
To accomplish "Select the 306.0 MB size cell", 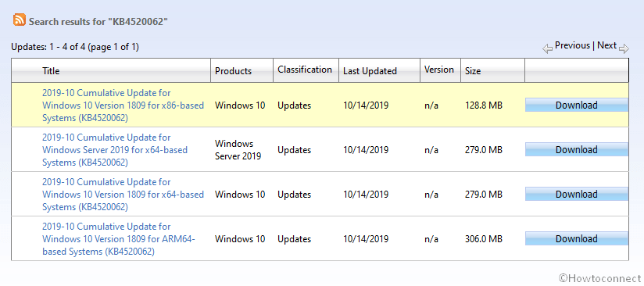I will (x=484, y=239).
